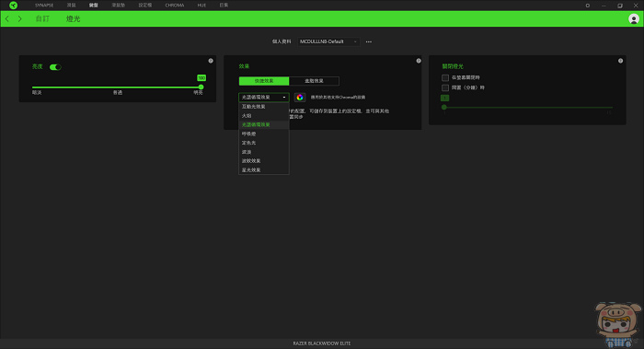Select 星光效果 from the effect list
The height and width of the screenshot is (349, 644).
[x=264, y=170]
